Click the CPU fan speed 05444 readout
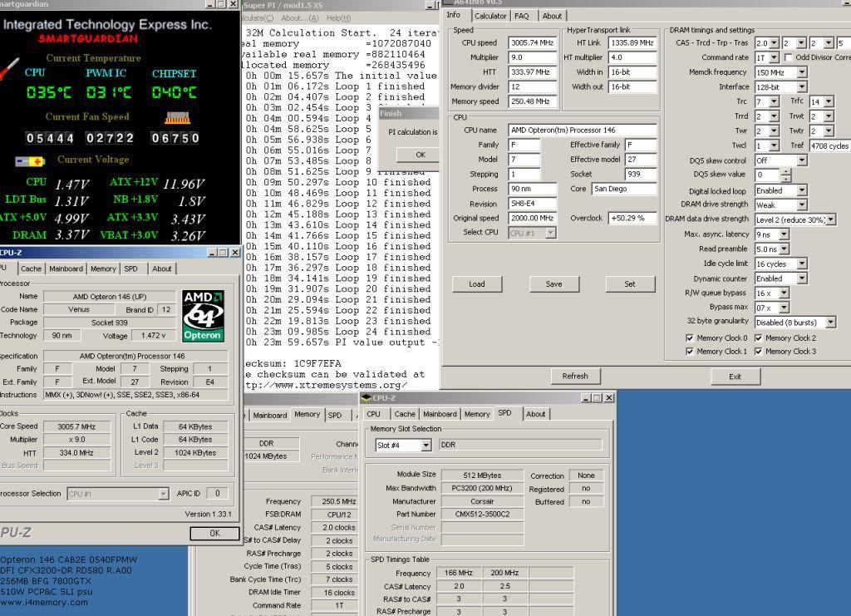 (50, 138)
